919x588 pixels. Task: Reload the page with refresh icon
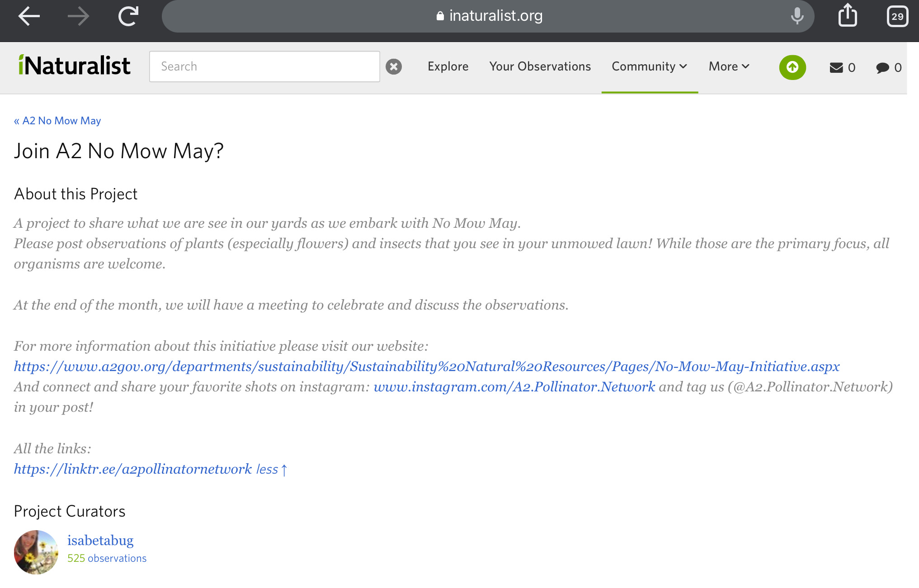tap(128, 16)
